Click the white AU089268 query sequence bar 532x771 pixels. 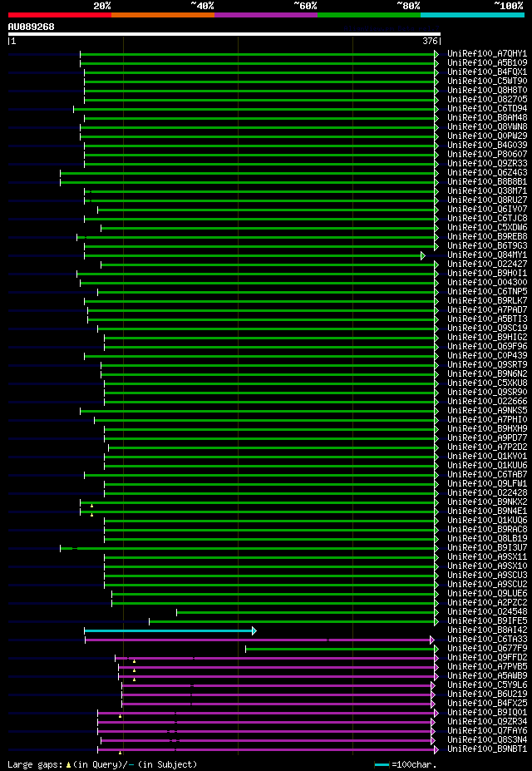point(224,34)
